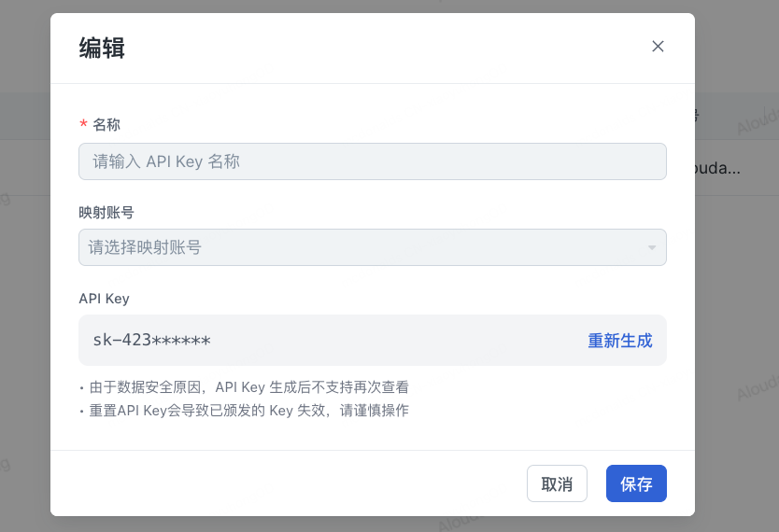The width and height of the screenshot is (779, 532).
Task: Click the dimmed overlay left of the dialog
Action: click(x=24, y=280)
